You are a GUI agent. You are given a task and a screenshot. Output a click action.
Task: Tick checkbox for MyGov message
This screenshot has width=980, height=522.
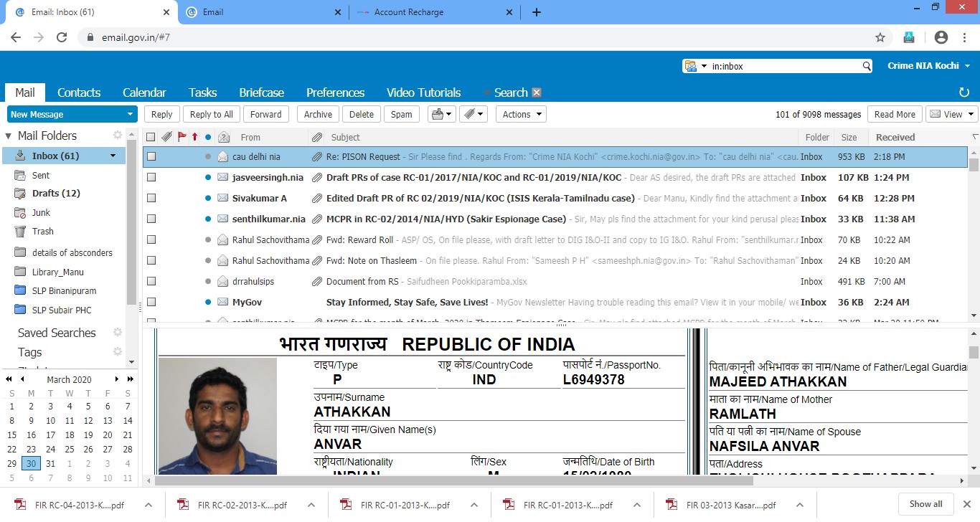click(151, 302)
